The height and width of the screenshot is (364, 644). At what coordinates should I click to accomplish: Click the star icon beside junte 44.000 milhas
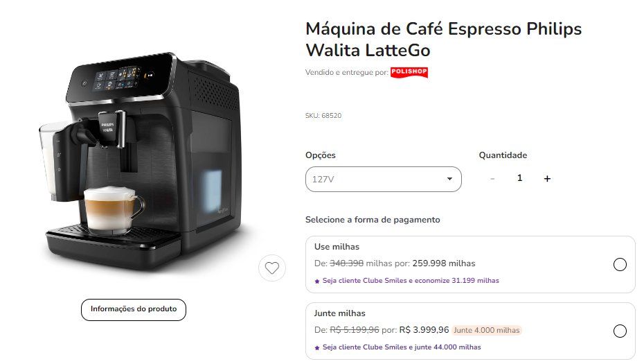point(317,348)
